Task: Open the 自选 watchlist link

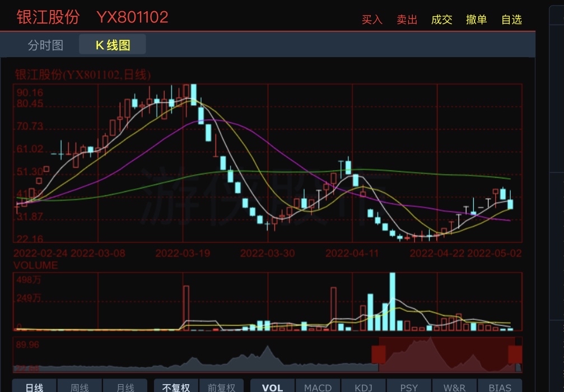Action: [511, 20]
